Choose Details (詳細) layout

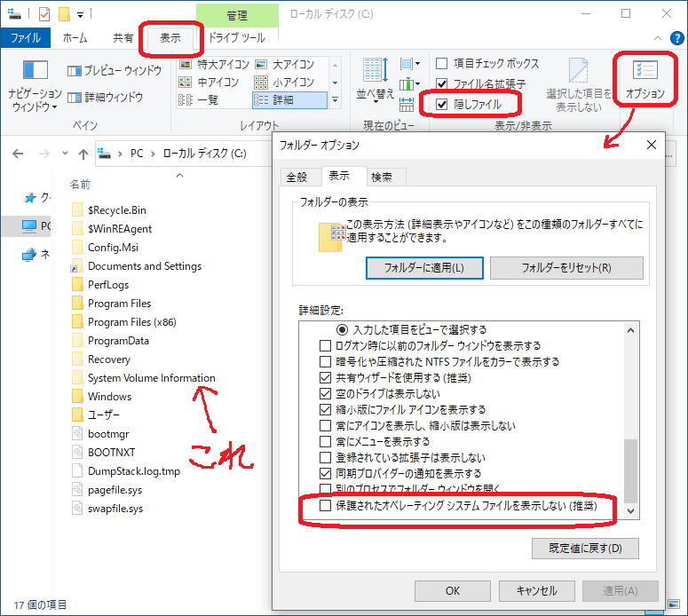tap(289, 100)
